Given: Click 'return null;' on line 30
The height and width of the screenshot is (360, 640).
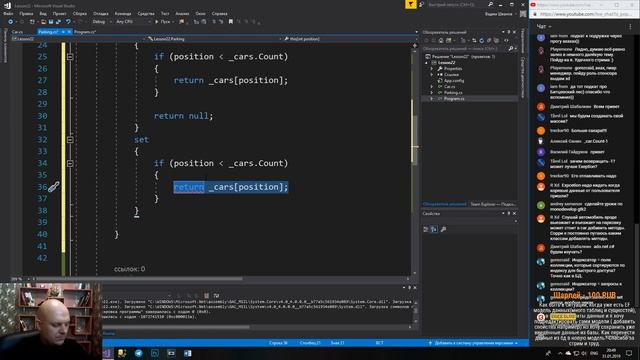Looking at the screenshot, I should pyautogui.click(x=184, y=116).
